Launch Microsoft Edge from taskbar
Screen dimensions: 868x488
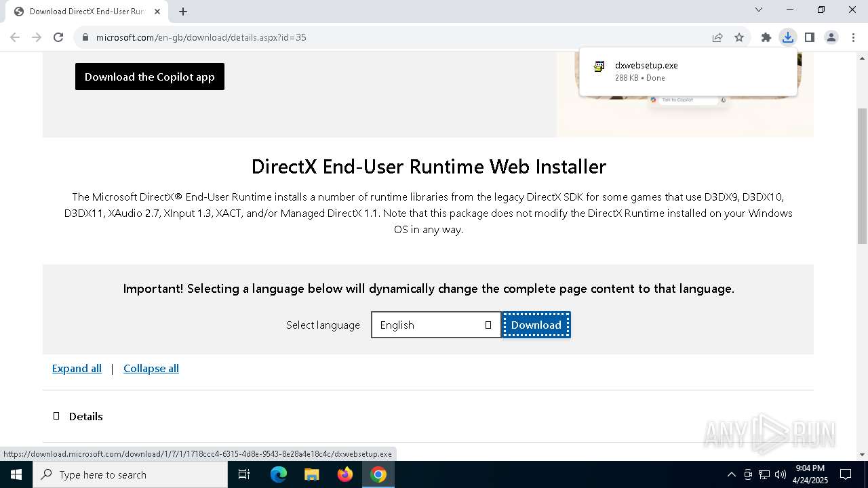pos(279,474)
